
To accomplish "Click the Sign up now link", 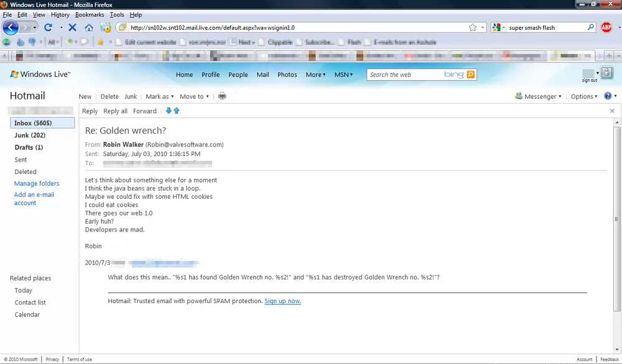I will pos(282,301).
